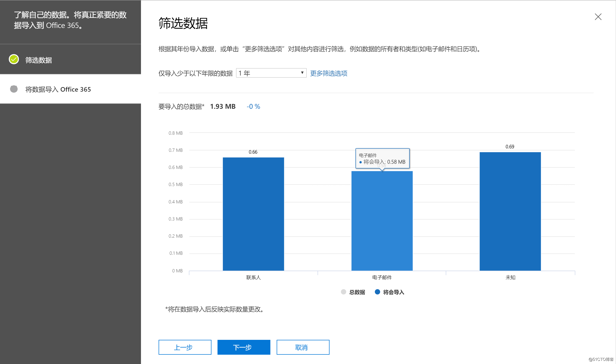The image size is (616, 364).
Task: Click the 要导入的总数据* label
Action: pyautogui.click(x=181, y=106)
